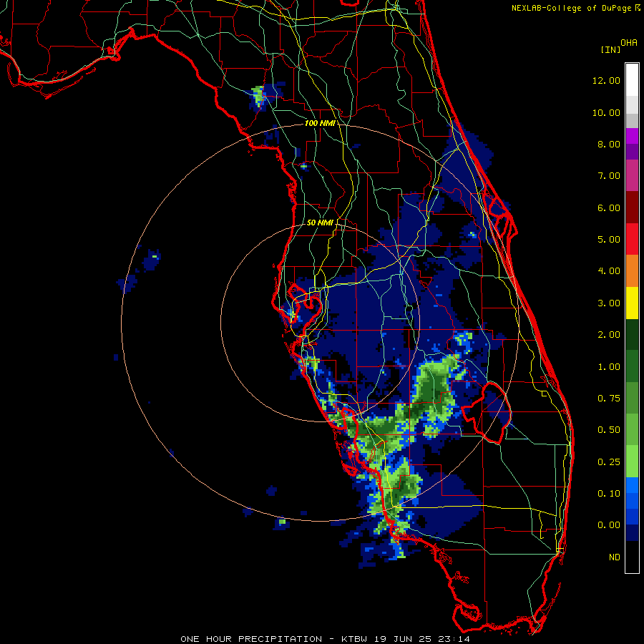
Task: Click the 2.00 legend value
Action: (609, 335)
